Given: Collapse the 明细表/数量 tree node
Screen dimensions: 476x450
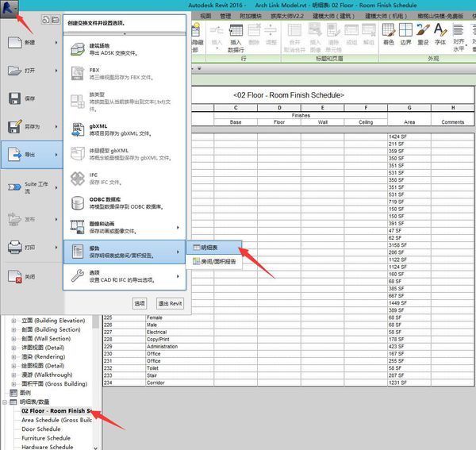Looking at the screenshot, I should [5, 402].
